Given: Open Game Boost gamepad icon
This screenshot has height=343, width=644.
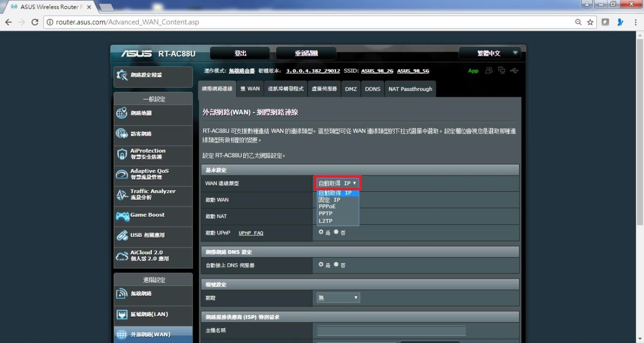Looking at the screenshot, I should pyautogui.click(x=122, y=216).
